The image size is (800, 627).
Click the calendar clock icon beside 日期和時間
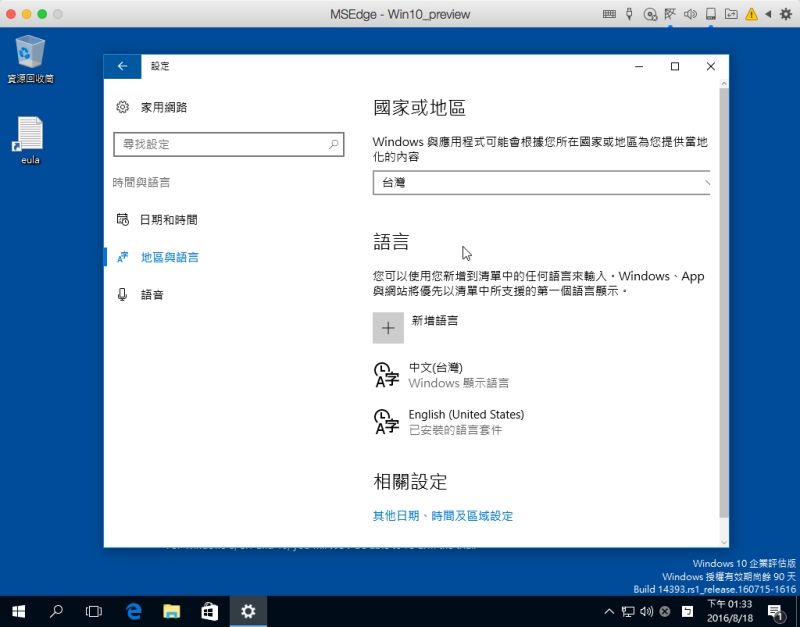click(x=122, y=220)
